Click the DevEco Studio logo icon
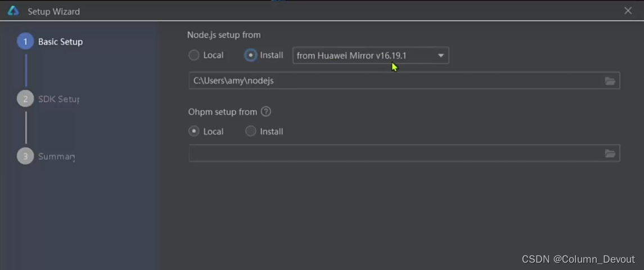Image resolution: width=644 pixels, height=270 pixels. point(13,11)
